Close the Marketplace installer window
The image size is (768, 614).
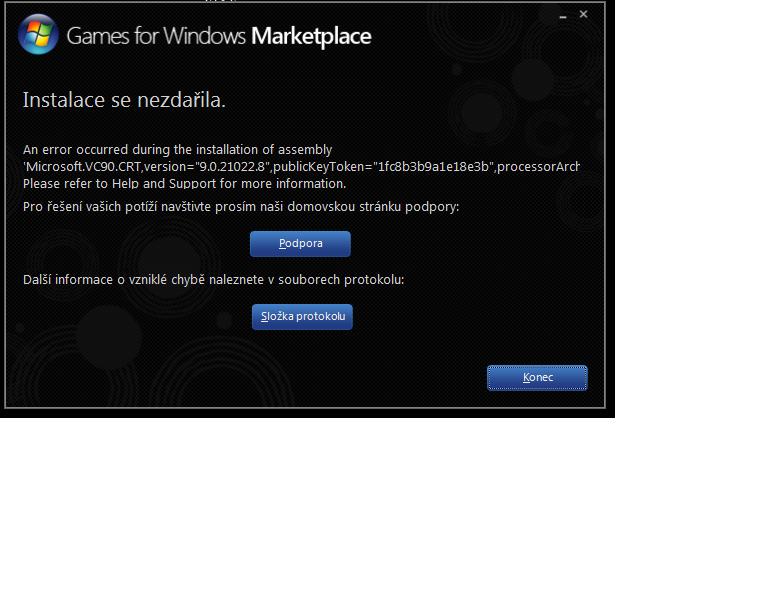583,14
